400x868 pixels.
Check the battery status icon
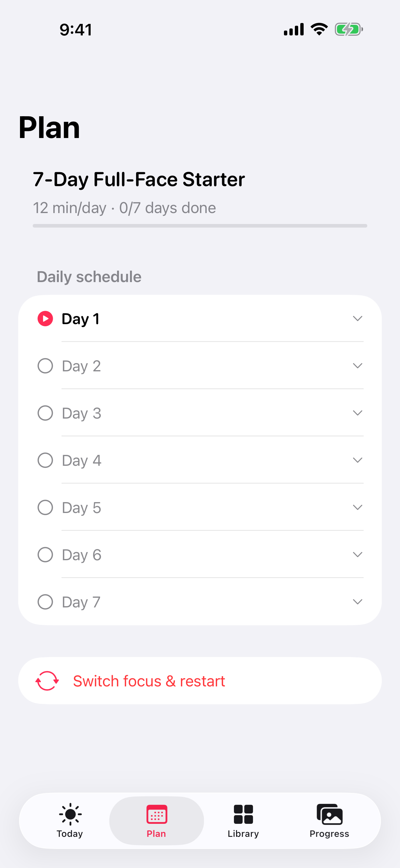click(x=349, y=29)
